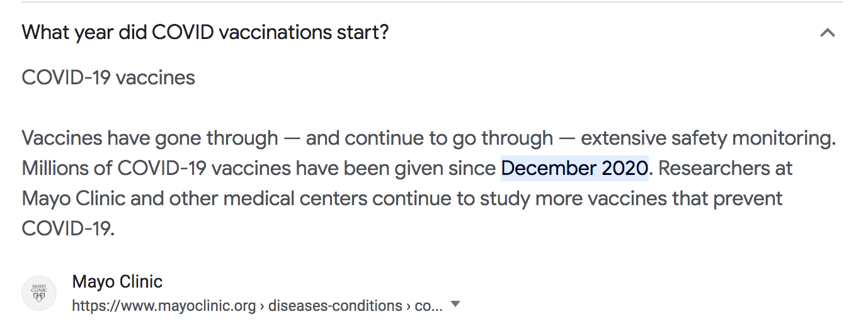Open the dropdown arrow beside the mayoclinic URL

(x=456, y=305)
